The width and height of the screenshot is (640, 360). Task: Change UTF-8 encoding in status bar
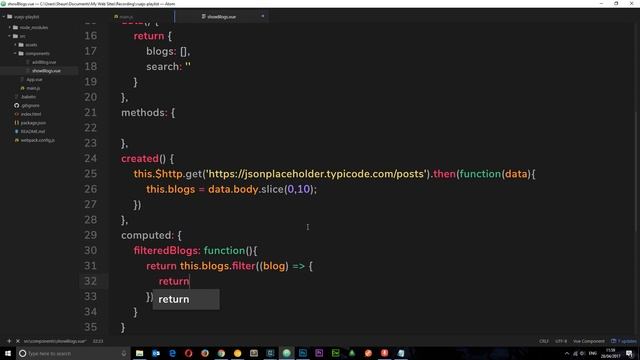click(561, 341)
